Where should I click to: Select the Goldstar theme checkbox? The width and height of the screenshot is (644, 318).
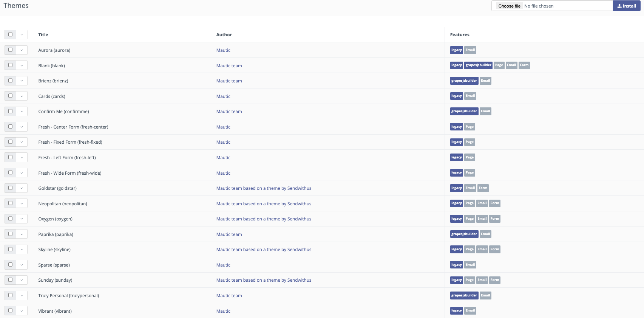[10, 188]
